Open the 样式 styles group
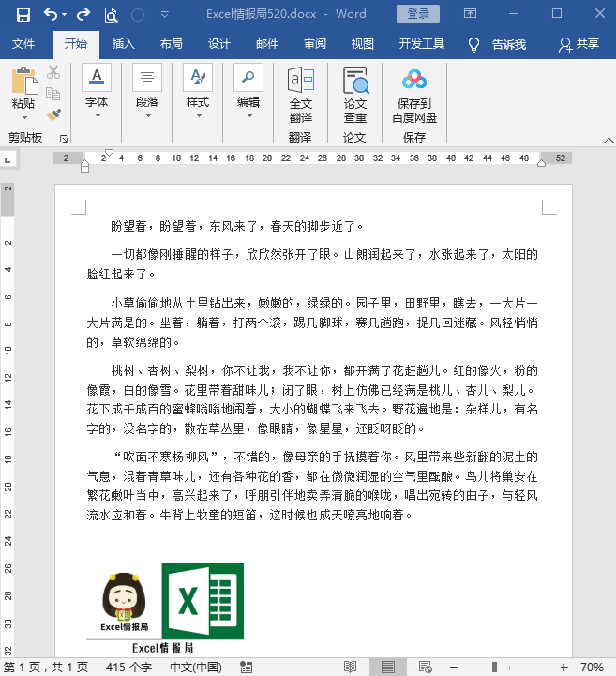The height and width of the screenshot is (676, 616). pyautogui.click(x=198, y=91)
